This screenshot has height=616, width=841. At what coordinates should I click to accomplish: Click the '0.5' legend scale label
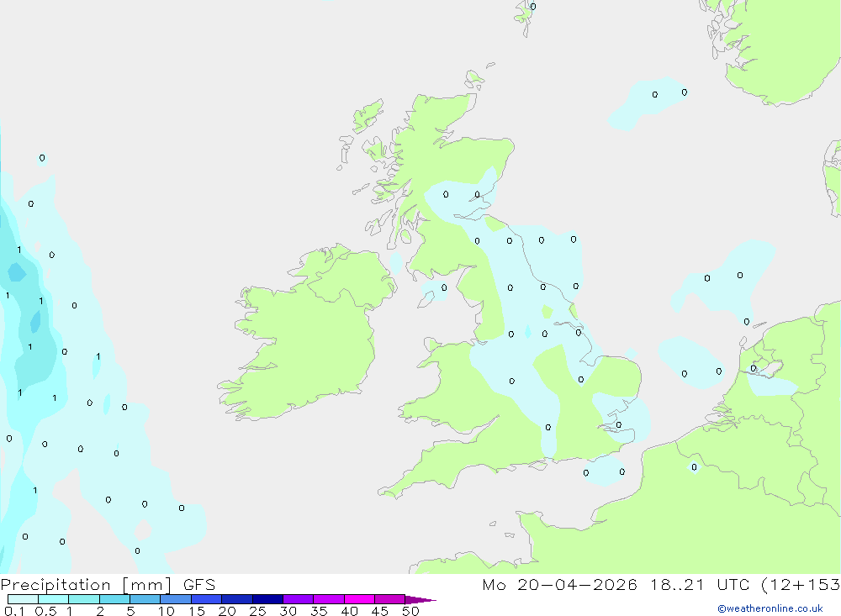[45, 611]
